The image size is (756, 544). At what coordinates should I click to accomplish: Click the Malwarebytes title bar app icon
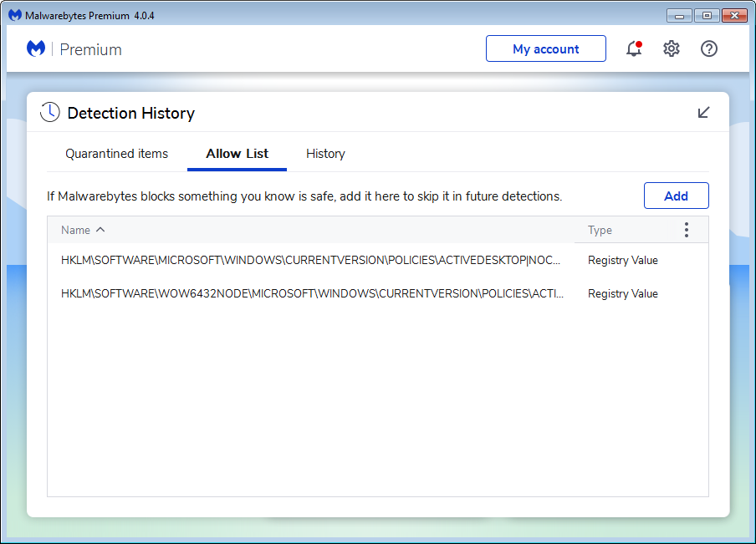click(14, 16)
